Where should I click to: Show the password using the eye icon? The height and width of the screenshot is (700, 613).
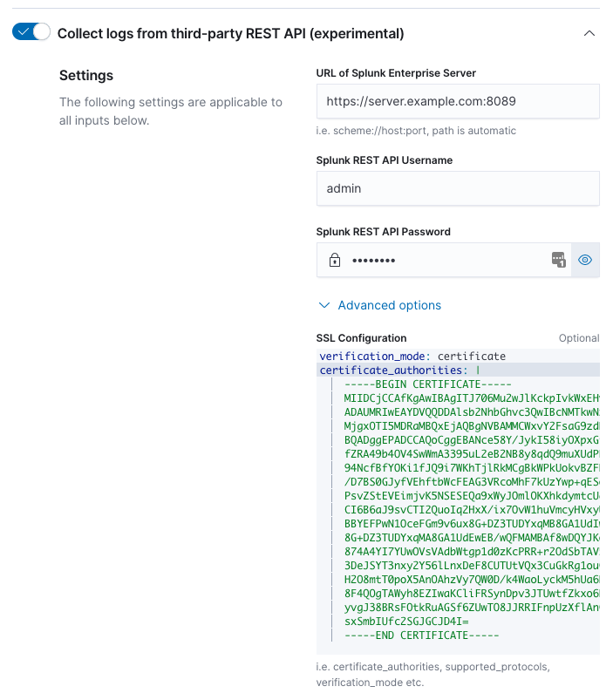pos(584,259)
